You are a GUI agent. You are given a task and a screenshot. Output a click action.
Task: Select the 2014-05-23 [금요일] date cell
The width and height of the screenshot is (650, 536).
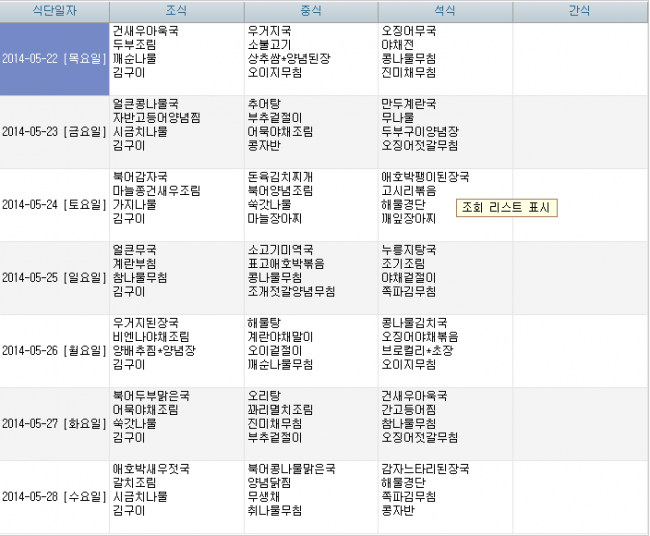[54, 132]
